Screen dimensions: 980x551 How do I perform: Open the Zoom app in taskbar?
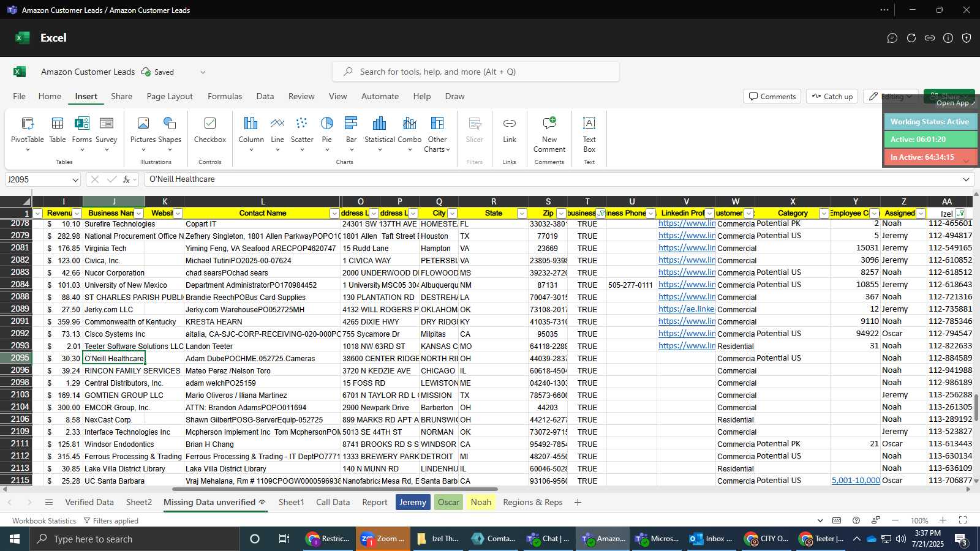[x=383, y=539]
